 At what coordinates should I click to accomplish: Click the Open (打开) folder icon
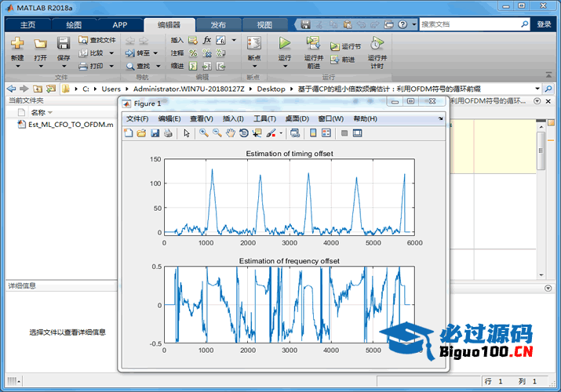point(41,43)
